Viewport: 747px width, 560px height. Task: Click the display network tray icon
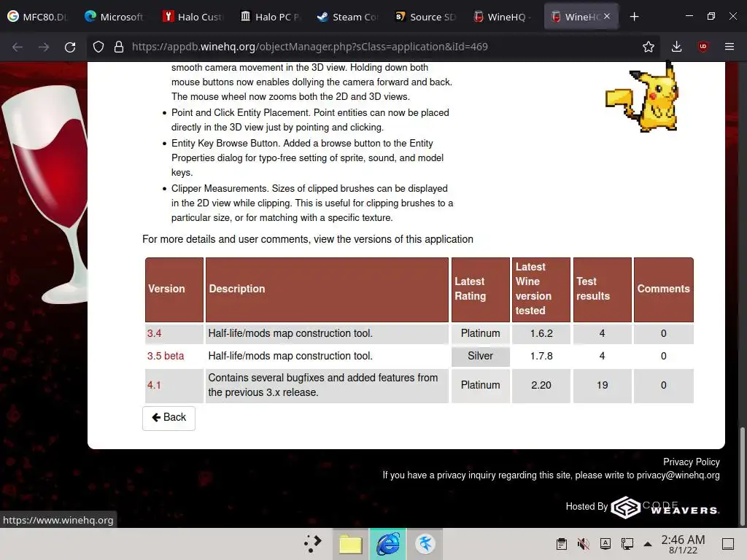pos(627,544)
